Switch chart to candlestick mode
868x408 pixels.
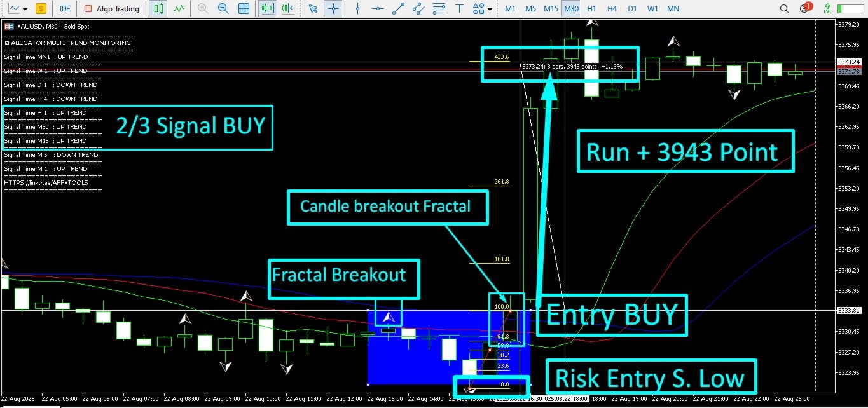click(x=158, y=9)
